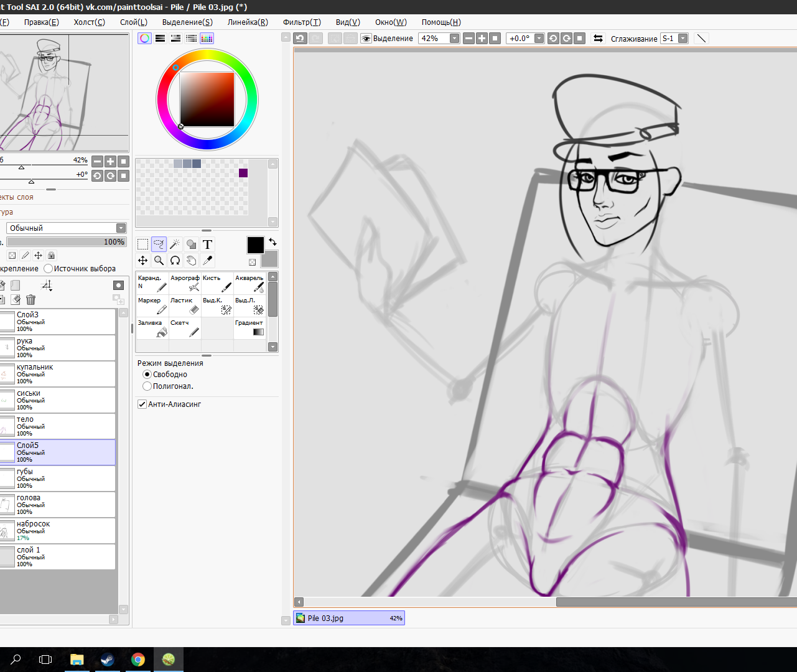Toggle RGB slider panel button
Screen dimensions: 797x672
coord(160,39)
